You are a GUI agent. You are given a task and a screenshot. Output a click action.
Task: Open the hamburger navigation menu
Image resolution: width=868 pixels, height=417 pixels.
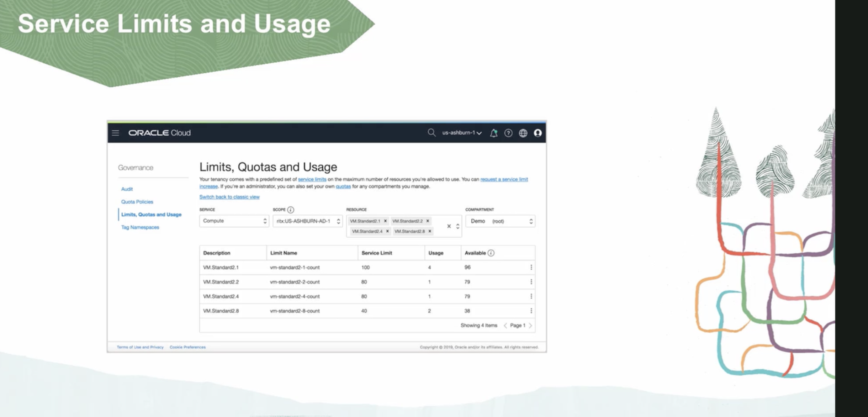pyautogui.click(x=115, y=133)
